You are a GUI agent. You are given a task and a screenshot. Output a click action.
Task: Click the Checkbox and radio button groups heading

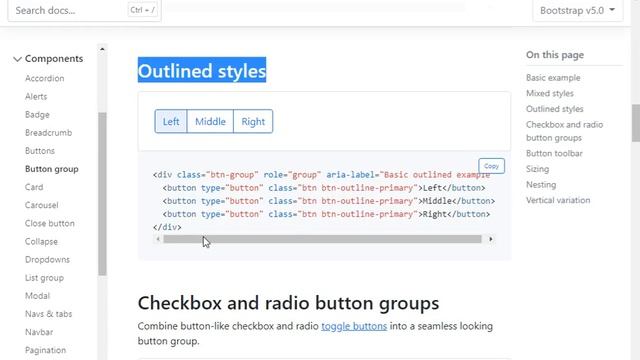coord(288,303)
